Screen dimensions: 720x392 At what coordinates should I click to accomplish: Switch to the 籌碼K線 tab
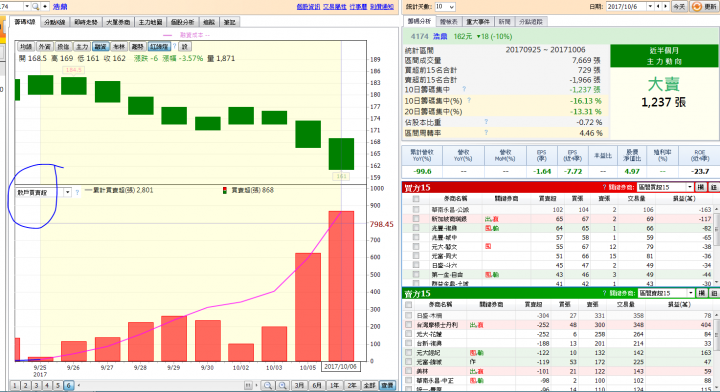click(x=25, y=22)
